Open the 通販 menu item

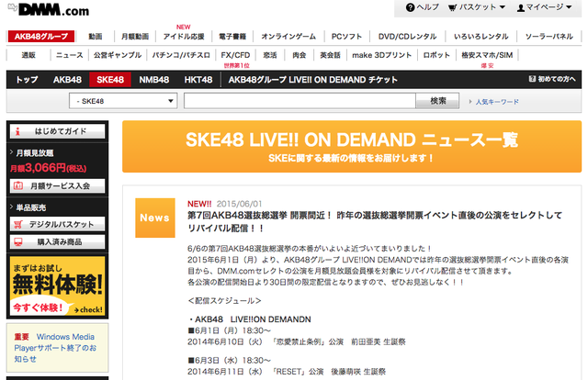point(28,55)
